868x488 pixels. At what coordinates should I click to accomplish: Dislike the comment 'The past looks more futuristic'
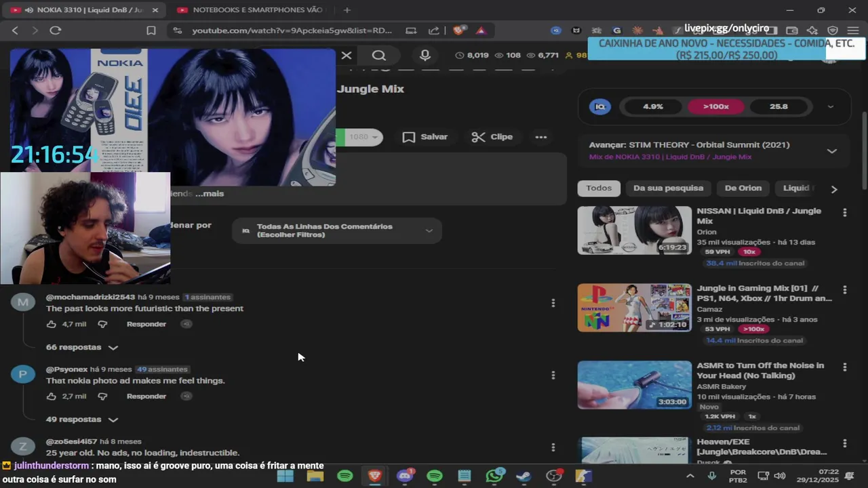102,324
